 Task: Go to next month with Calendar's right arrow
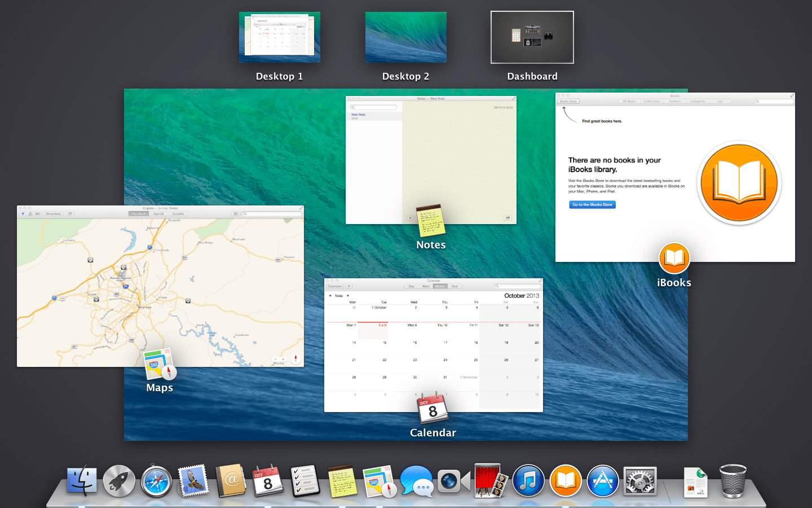pos(348,296)
